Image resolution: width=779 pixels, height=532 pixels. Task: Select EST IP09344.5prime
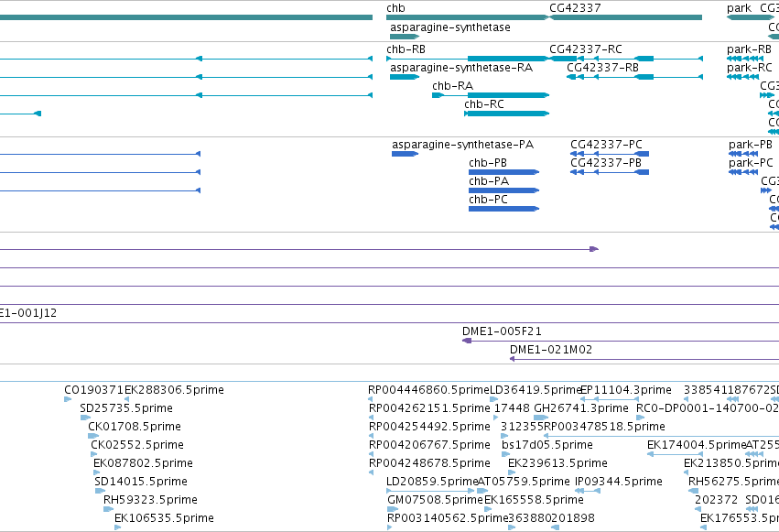click(x=588, y=491)
